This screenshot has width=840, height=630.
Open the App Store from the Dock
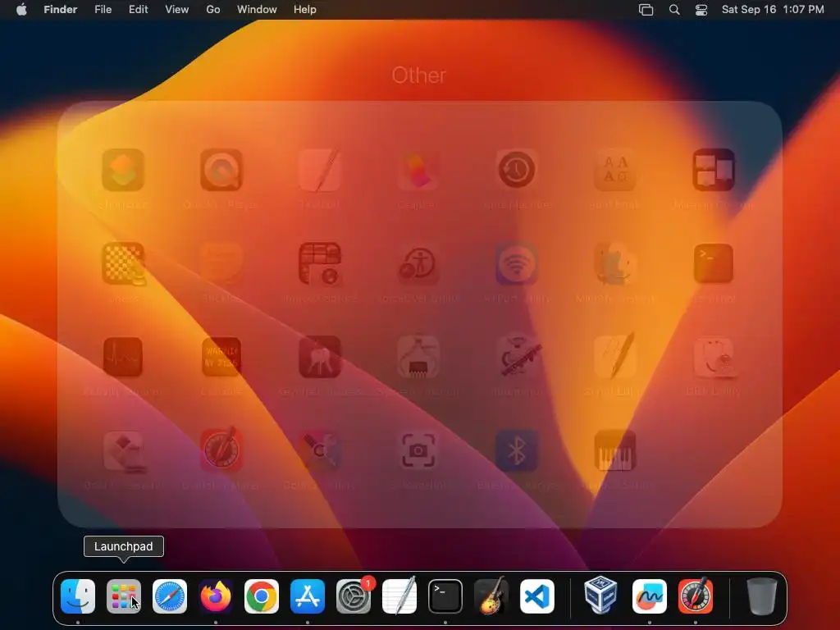point(308,596)
